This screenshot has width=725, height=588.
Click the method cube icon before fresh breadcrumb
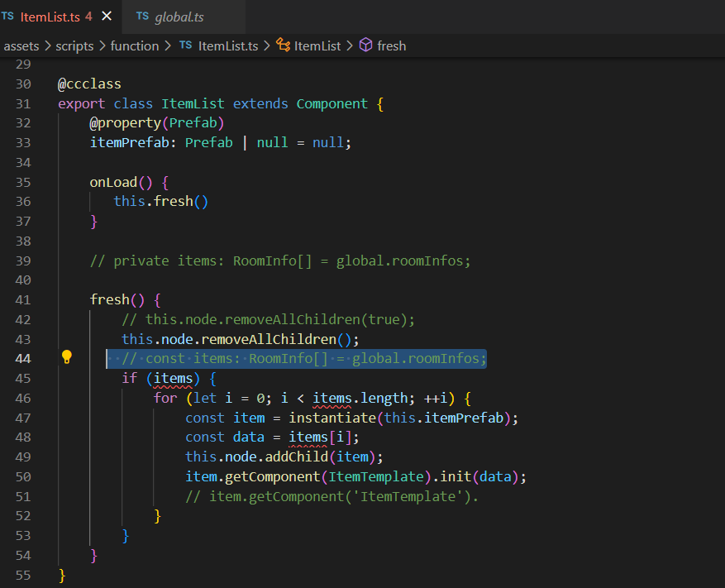(x=365, y=45)
